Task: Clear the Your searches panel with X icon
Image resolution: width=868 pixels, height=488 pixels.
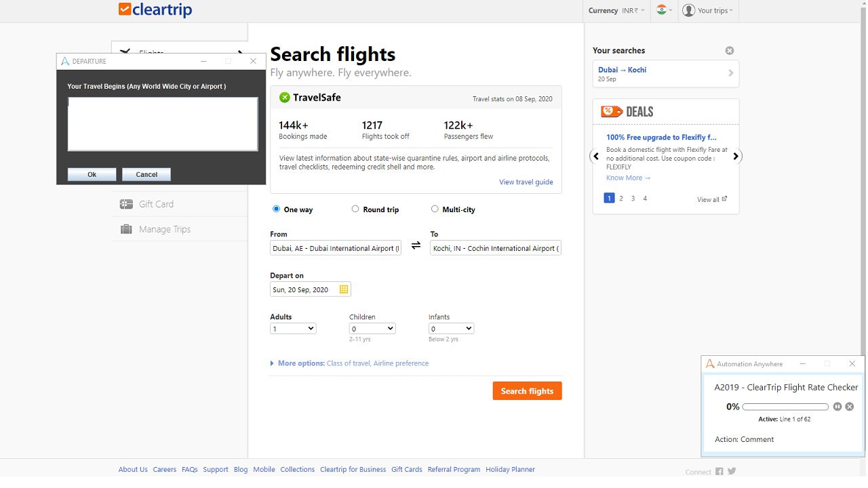Action: pyautogui.click(x=730, y=51)
